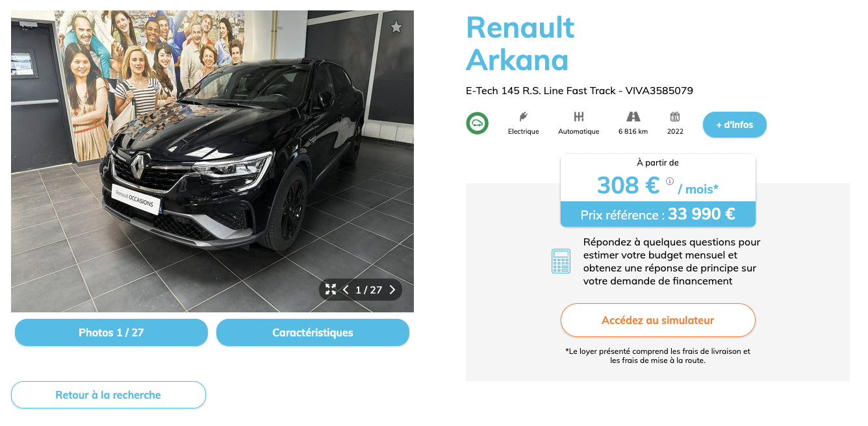Click the green eco car badge icon
This screenshot has width=868, height=426.
(x=477, y=123)
